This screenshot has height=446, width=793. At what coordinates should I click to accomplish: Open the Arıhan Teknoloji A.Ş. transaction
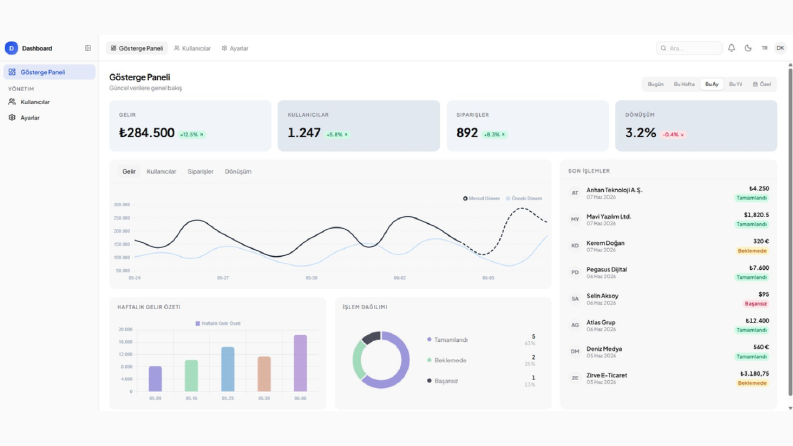[x=668, y=193]
